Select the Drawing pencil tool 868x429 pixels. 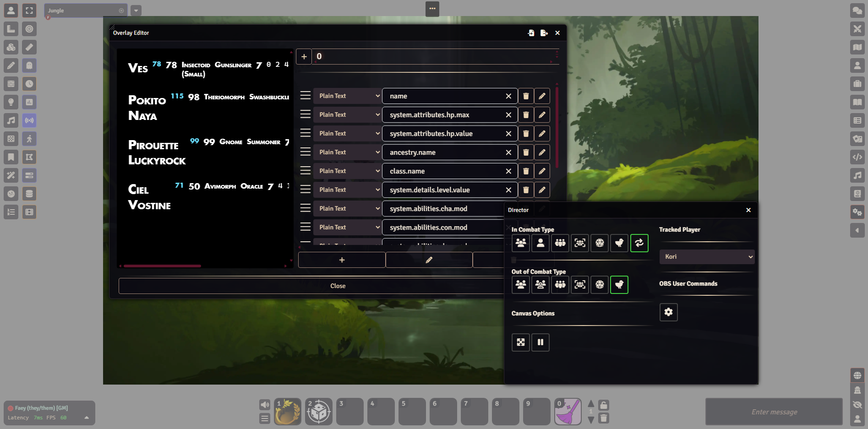(11, 65)
